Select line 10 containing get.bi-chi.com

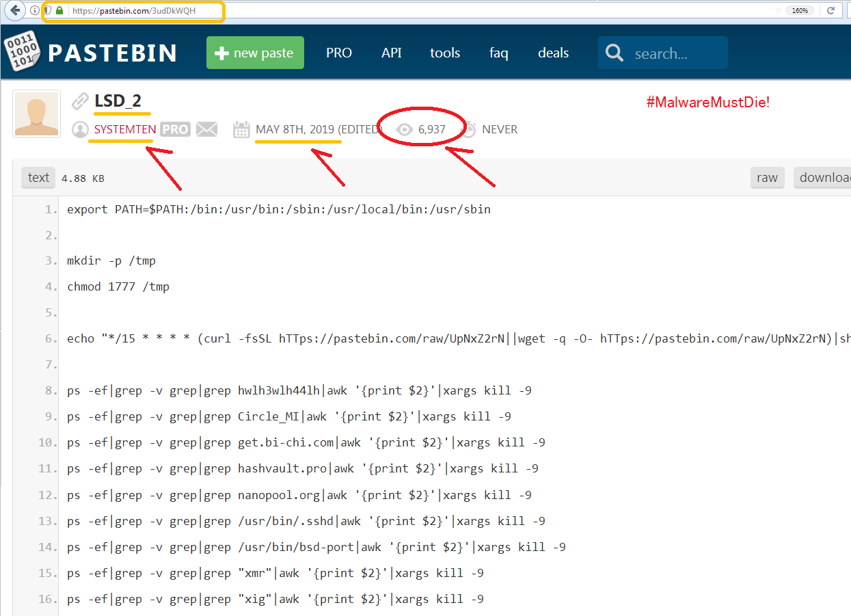pyautogui.click(x=306, y=443)
